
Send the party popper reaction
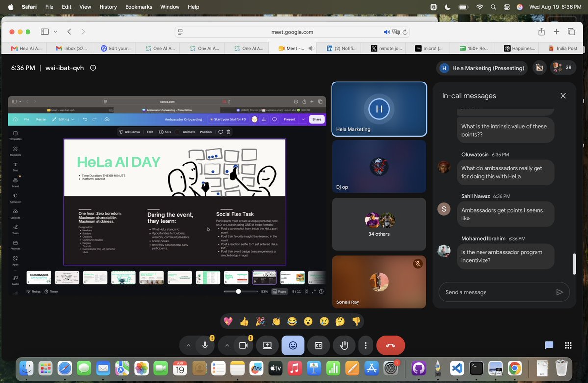260,321
